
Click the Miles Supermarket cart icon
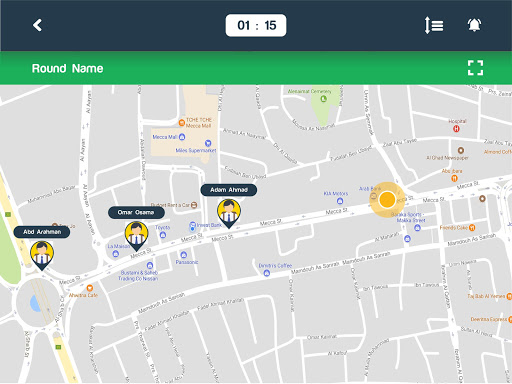[208, 143]
